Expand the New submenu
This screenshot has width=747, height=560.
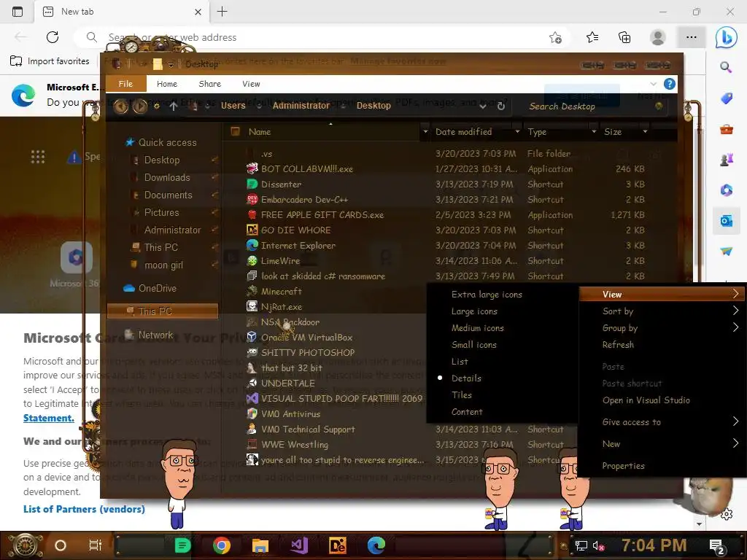coord(662,444)
